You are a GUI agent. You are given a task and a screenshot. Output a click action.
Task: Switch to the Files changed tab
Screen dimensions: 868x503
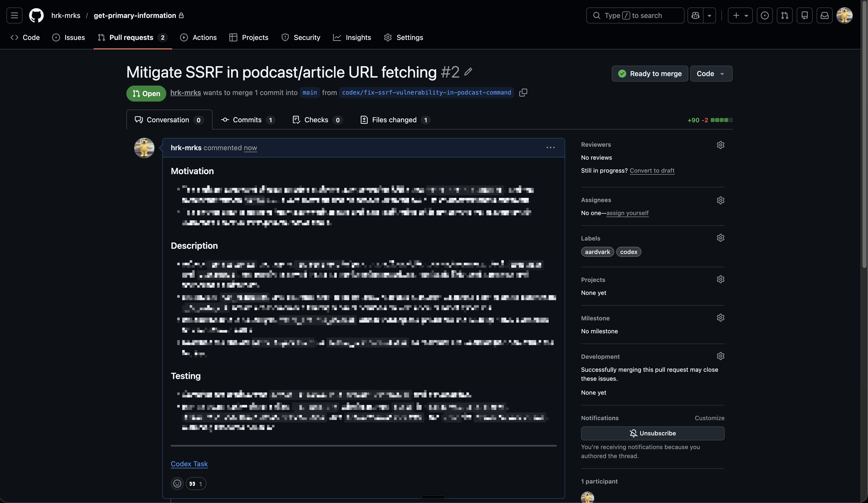tap(395, 120)
